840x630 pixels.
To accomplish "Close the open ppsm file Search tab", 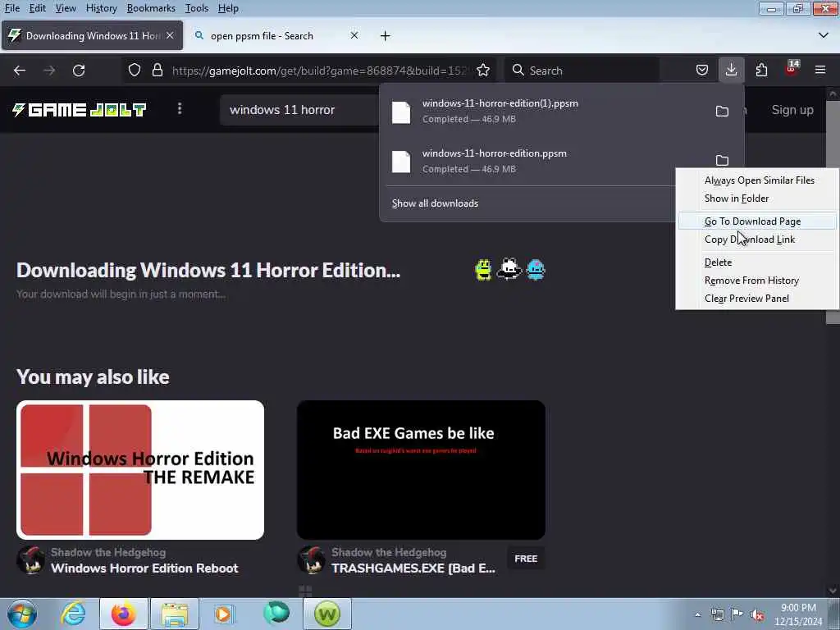I will 354,35.
